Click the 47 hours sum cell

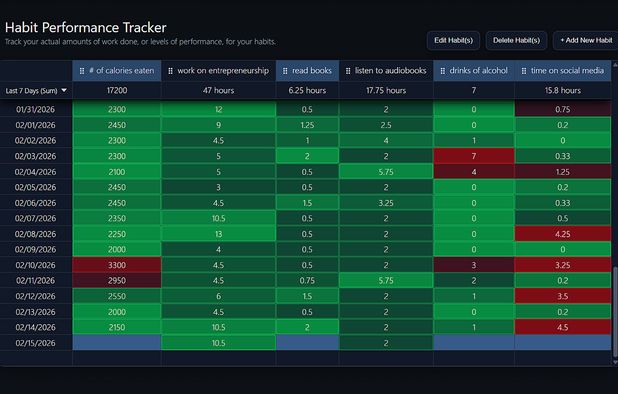[x=219, y=91]
